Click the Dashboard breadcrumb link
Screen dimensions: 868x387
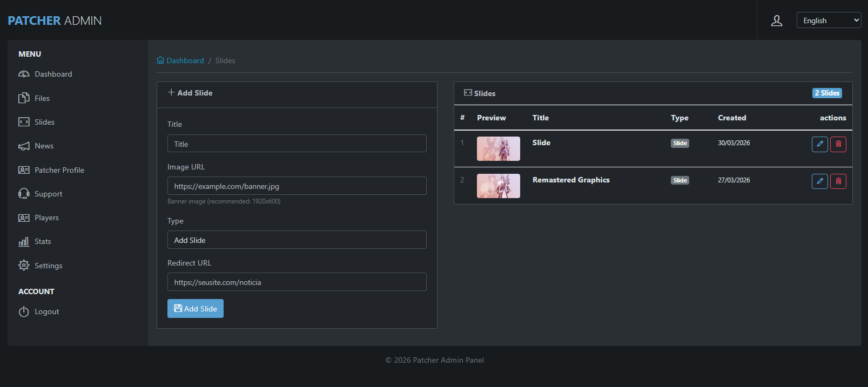coord(185,60)
